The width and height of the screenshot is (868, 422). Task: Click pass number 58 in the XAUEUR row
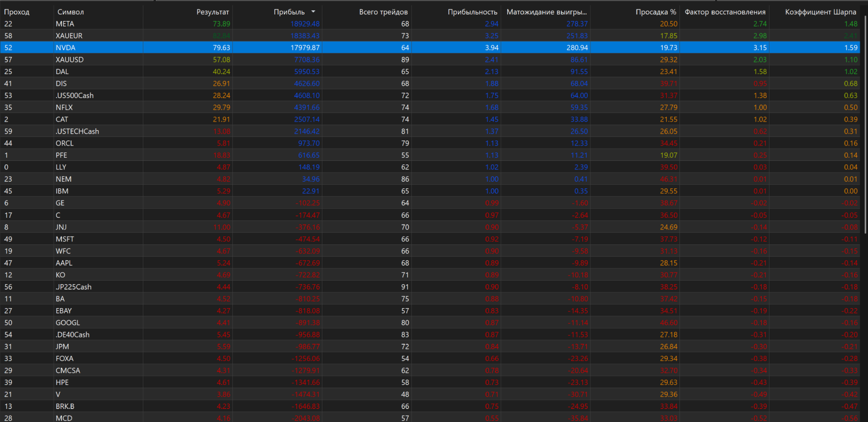8,36
